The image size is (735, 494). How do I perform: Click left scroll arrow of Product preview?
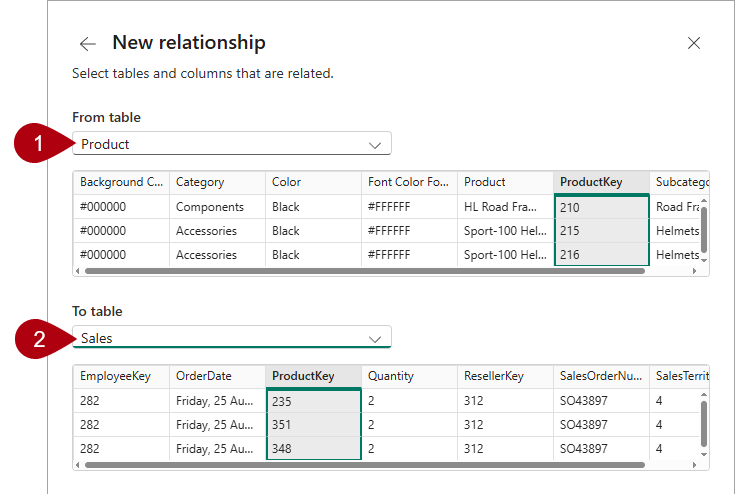pos(78,271)
